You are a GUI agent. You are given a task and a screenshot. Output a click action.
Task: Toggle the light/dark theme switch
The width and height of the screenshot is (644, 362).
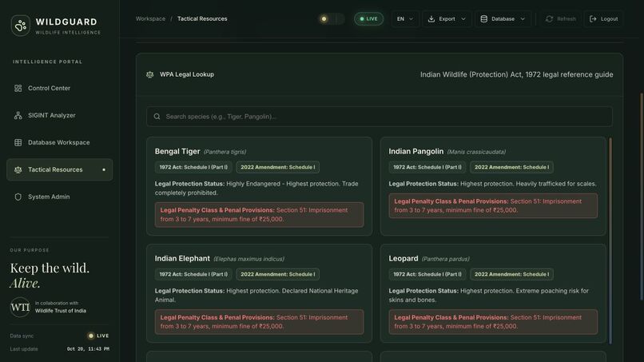331,19
